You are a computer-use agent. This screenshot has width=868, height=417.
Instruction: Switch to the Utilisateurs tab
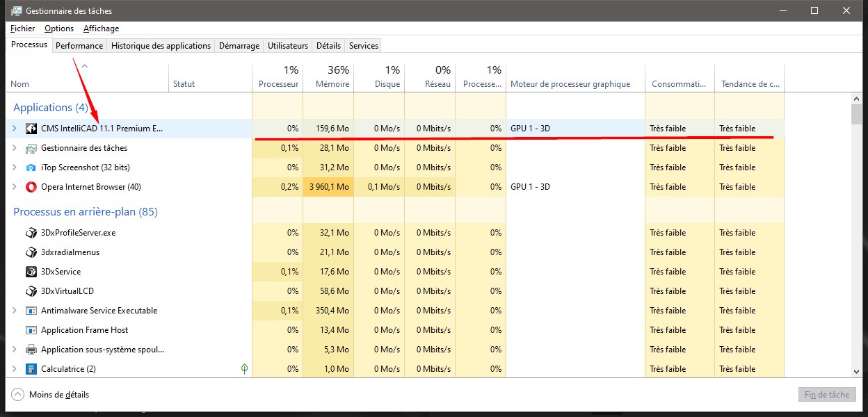[288, 46]
